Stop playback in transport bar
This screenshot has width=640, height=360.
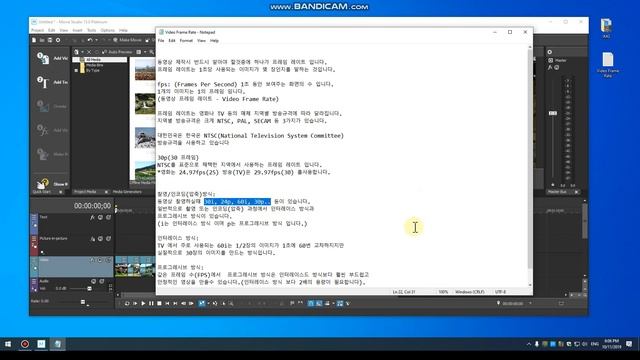tap(159, 303)
